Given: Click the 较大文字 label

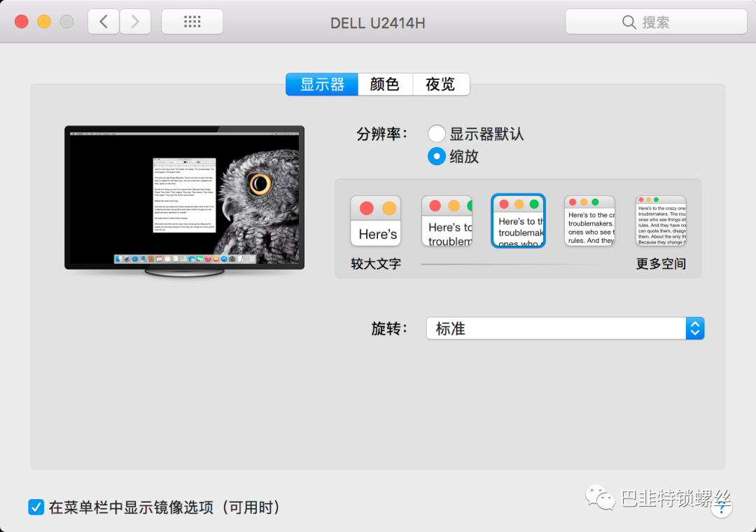Looking at the screenshot, I should (x=376, y=264).
